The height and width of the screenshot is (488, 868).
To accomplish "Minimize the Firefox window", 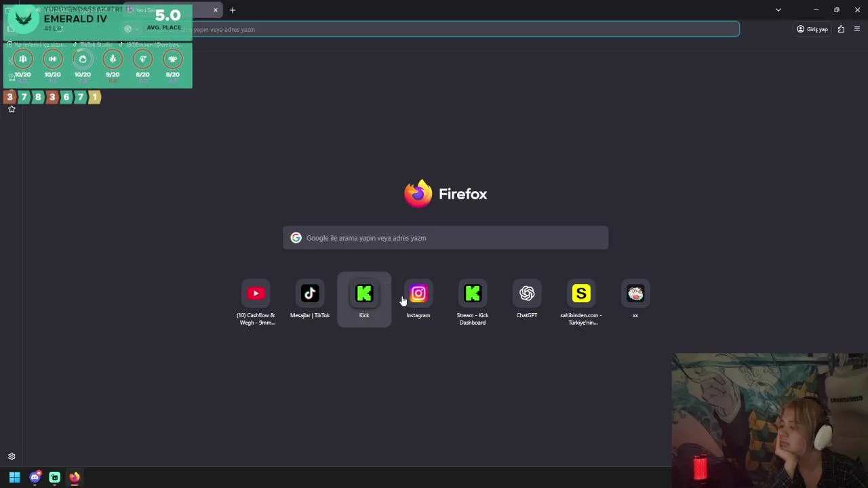I will [816, 10].
